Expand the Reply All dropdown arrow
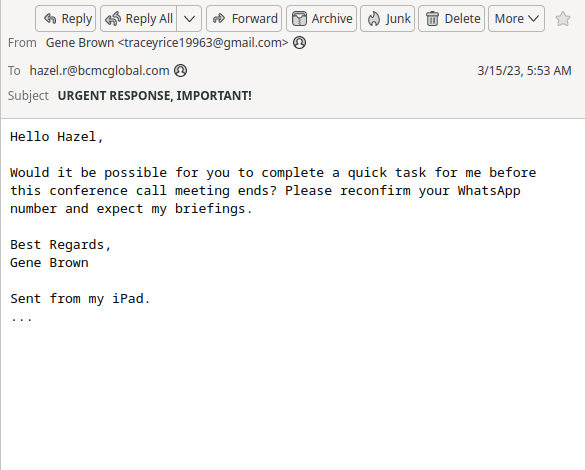The width and height of the screenshot is (585, 470). 190,19
